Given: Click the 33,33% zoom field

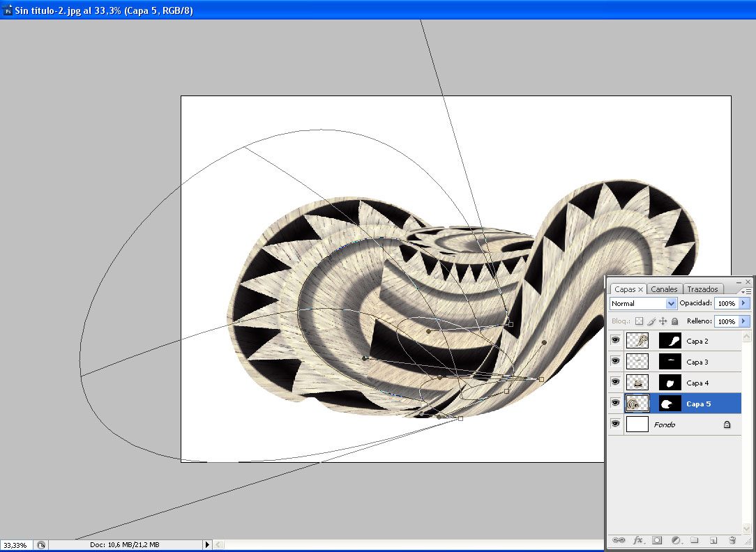Looking at the screenshot, I should (x=15, y=545).
